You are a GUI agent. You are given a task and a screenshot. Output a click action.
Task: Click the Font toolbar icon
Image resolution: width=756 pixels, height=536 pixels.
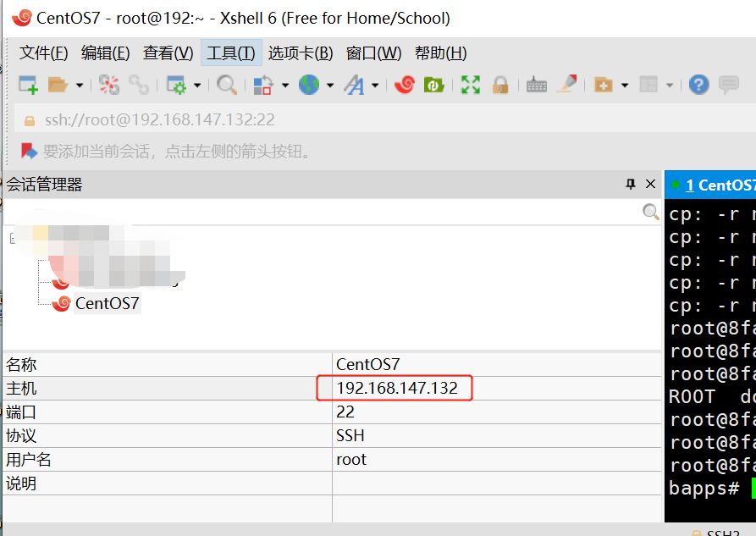[x=354, y=85]
